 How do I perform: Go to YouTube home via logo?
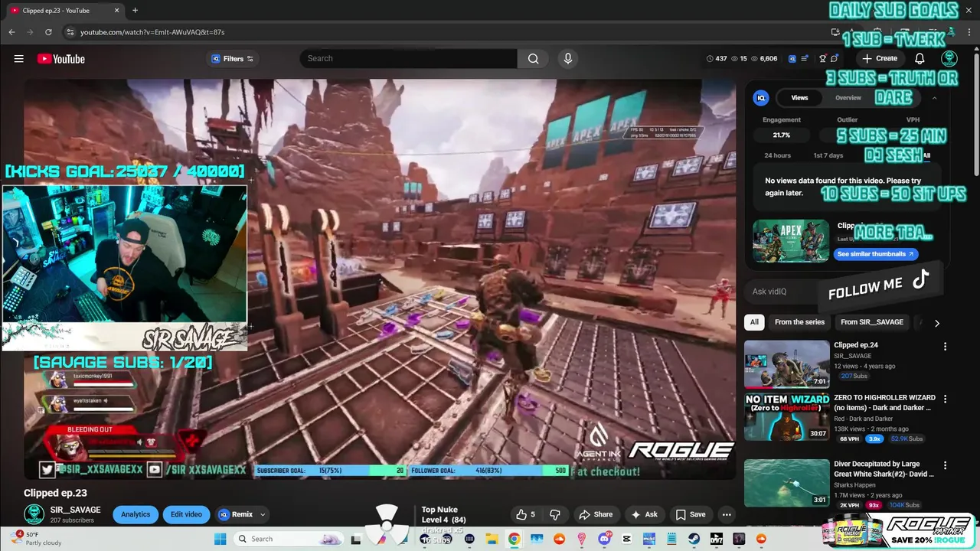pyautogui.click(x=60, y=59)
